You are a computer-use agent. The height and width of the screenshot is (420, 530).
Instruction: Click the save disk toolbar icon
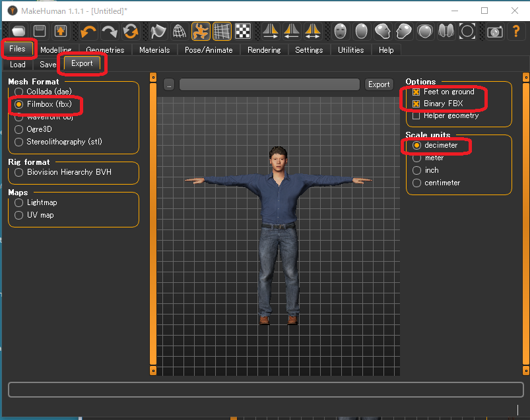(40, 31)
